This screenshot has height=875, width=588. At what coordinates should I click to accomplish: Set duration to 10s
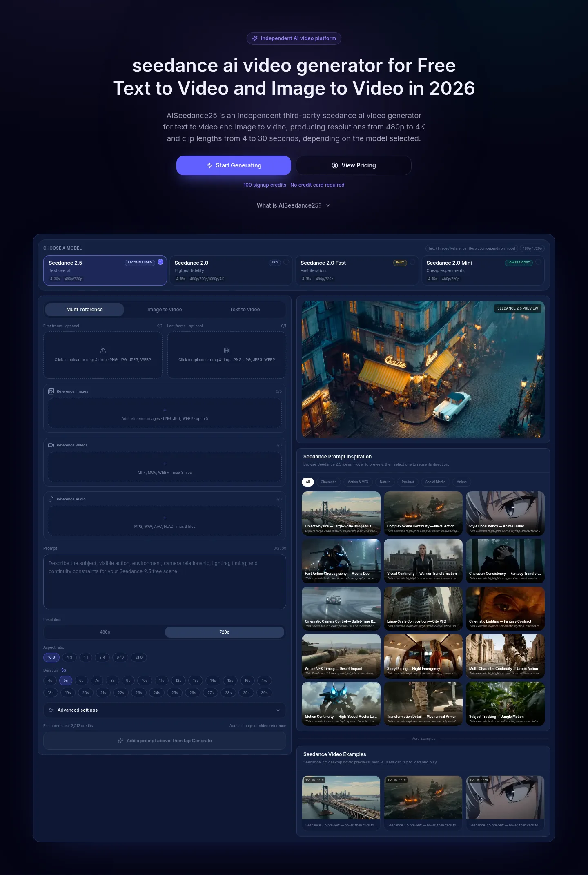145,681
